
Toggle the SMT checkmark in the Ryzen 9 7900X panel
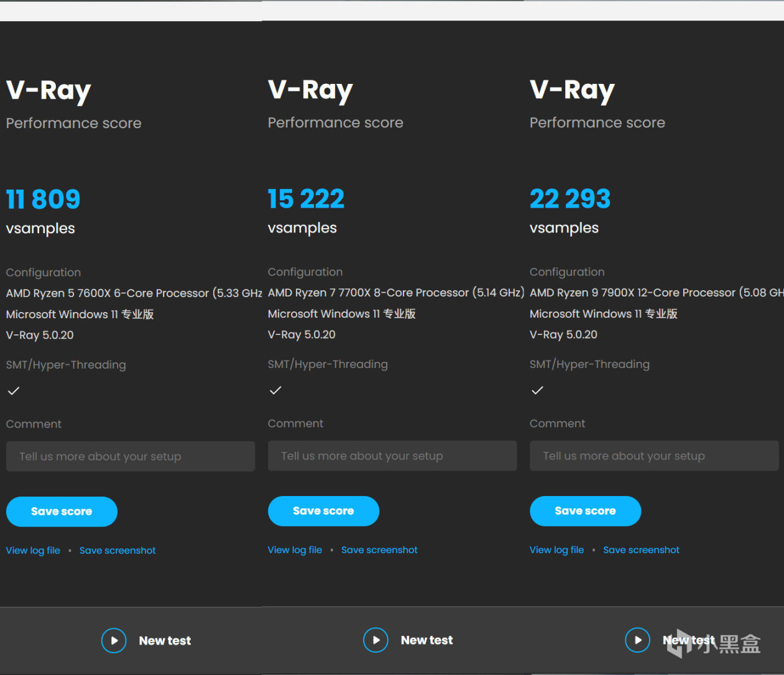[537, 390]
